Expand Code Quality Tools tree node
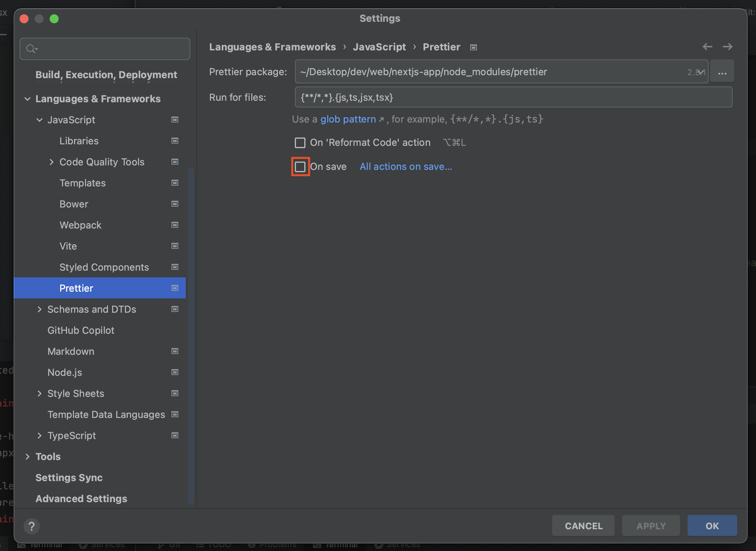Screen dimensions: 756x551 [x=52, y=162]
